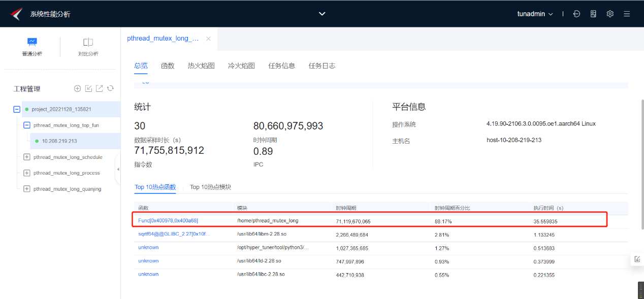
Task: Collapse the left sidebar with arrow handle
Action: [118, 169]
